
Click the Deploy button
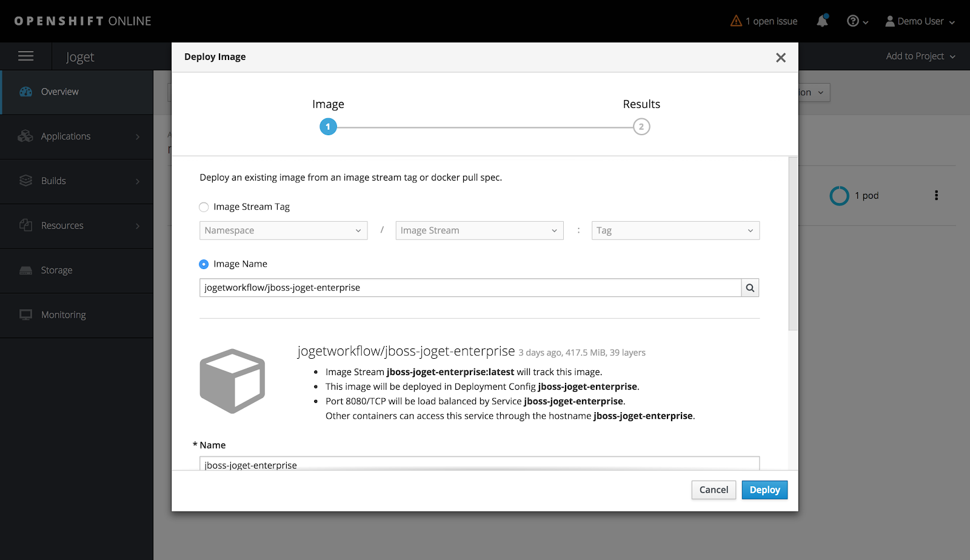point(764,490)
